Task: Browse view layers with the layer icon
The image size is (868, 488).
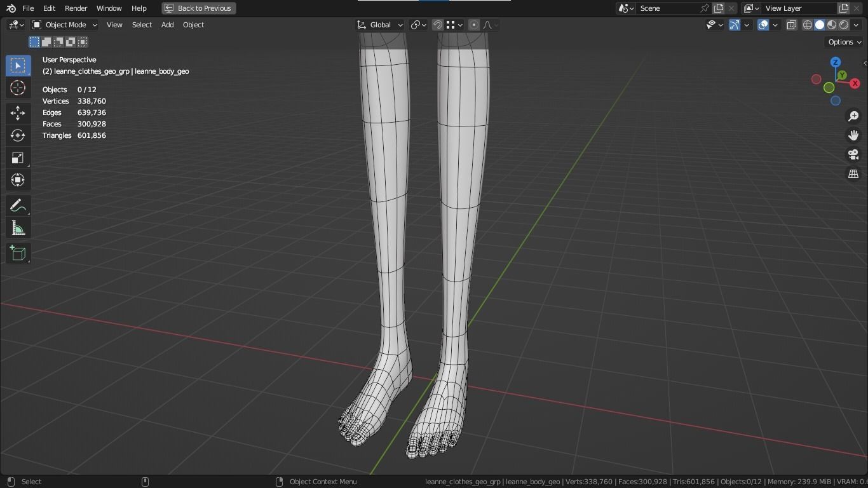Action: pos(751,8)
